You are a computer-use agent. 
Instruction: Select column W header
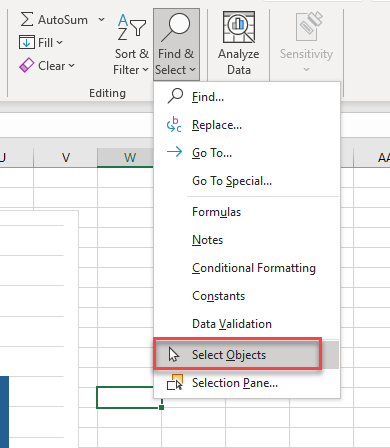point(125,157)
